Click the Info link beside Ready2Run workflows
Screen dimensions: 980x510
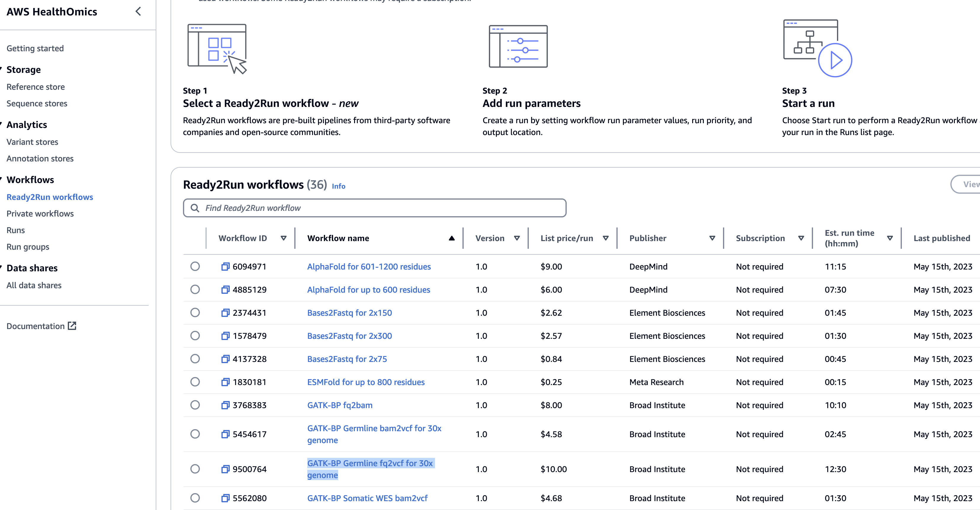point(338,186)
